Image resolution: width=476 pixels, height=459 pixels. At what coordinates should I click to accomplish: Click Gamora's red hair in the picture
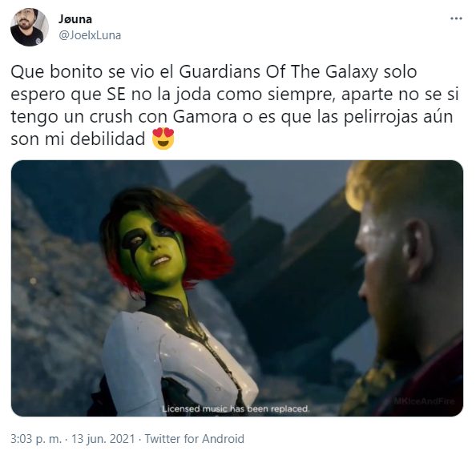click(x=204, y=243)
